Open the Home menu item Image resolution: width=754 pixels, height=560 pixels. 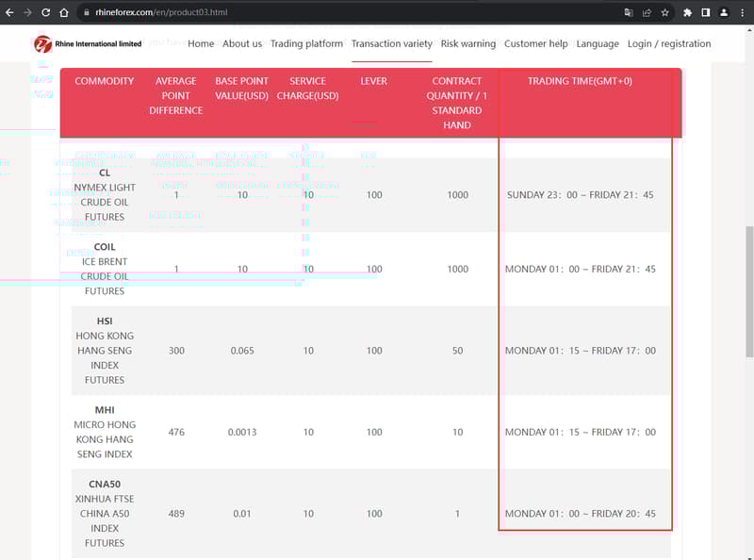(201, 43)
